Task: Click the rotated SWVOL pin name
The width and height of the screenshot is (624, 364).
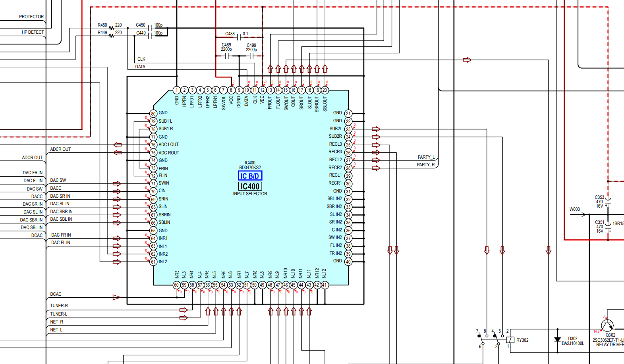Action: click(x=224, y=103)
